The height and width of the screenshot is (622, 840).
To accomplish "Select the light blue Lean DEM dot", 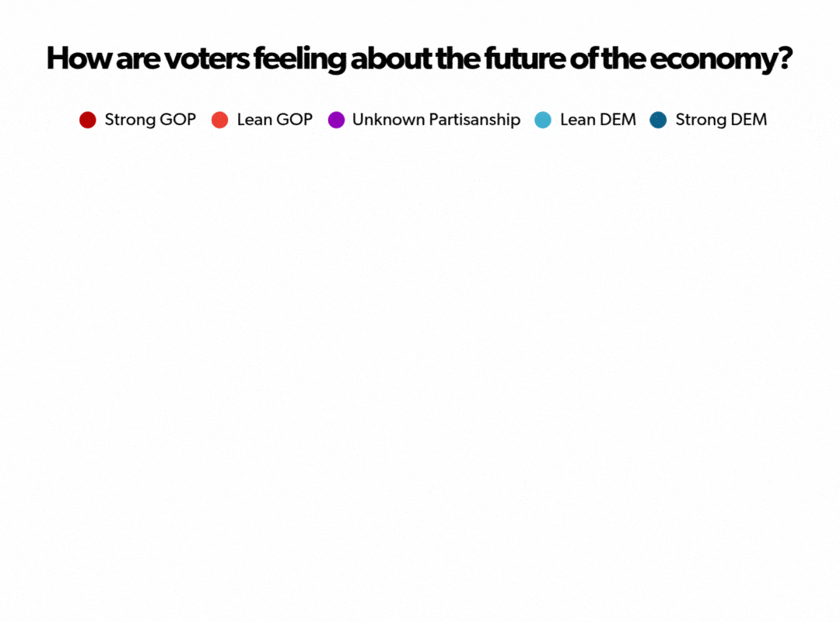I will click(x=543, y=120).
